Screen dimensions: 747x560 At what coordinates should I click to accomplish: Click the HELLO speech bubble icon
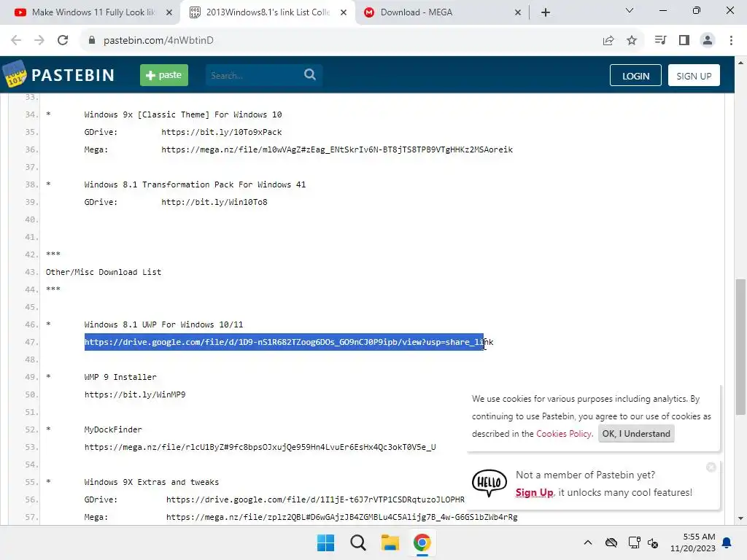click(x=489, y=483)
